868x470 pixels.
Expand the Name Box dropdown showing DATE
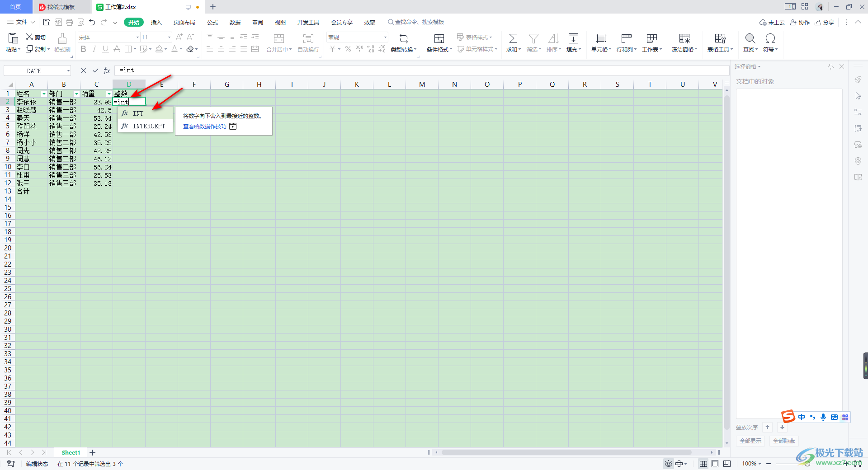tap(68, 70)
